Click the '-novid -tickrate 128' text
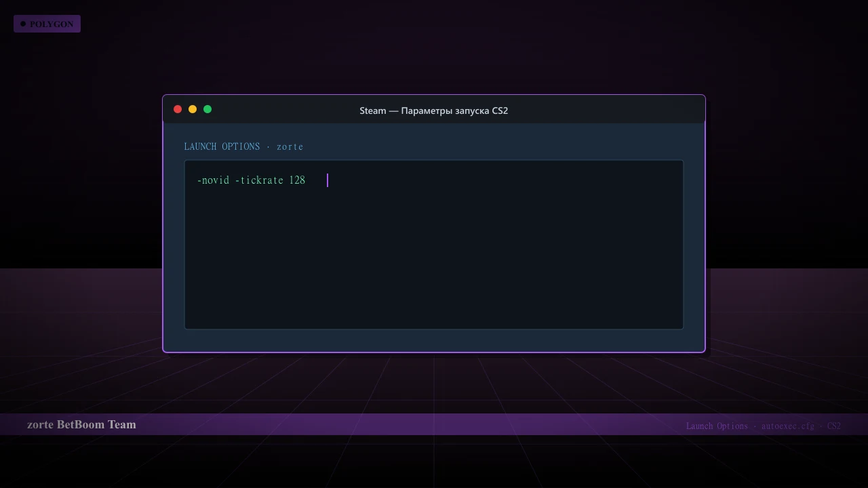This screenshot has height=488, width=868. (251, 180)
